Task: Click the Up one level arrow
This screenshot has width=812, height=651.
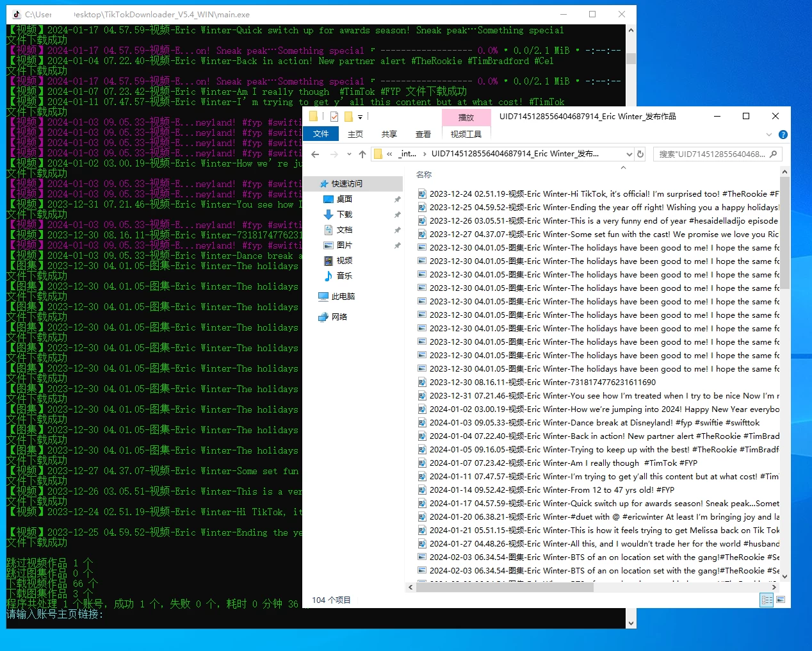Action: [x=362, y=154]
